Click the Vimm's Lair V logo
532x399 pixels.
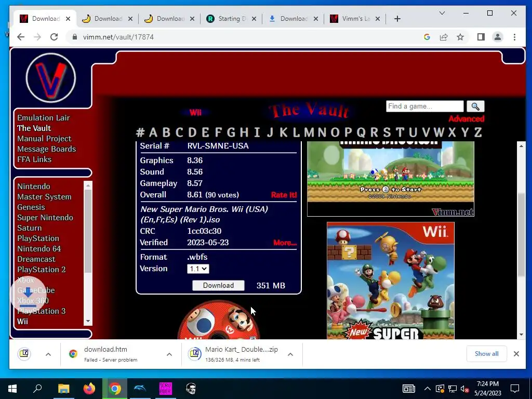(51, 78)
